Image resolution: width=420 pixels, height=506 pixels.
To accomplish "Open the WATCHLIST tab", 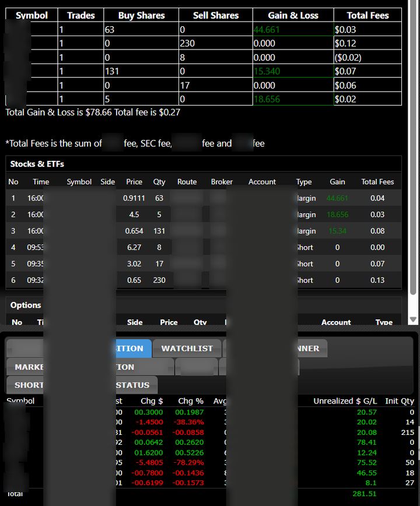I will point(187,349).
